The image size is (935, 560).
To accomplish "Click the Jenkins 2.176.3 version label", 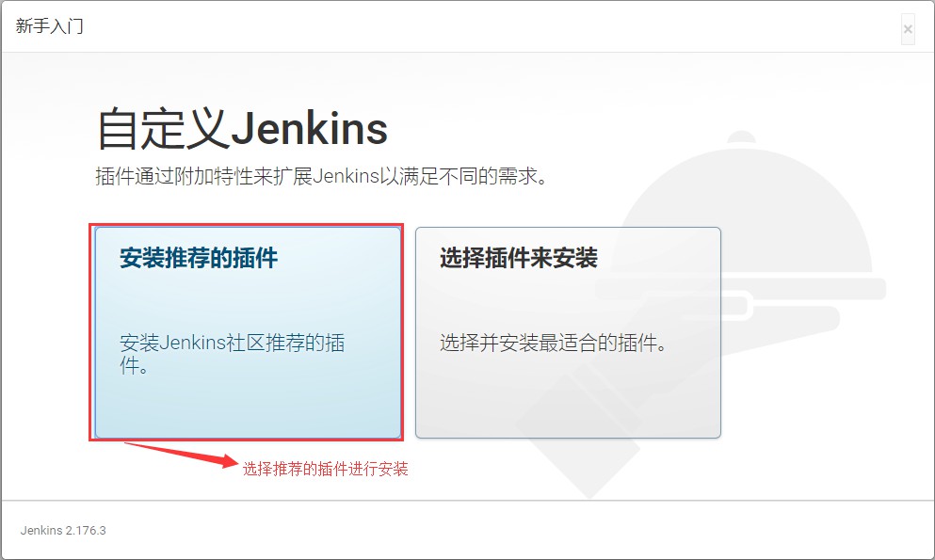I will tap(63, 530).
